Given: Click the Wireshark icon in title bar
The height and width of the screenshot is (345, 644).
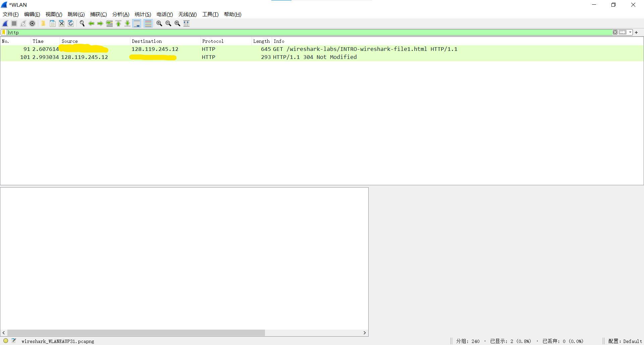Looking at the screenshot, I should pos(4,5).
